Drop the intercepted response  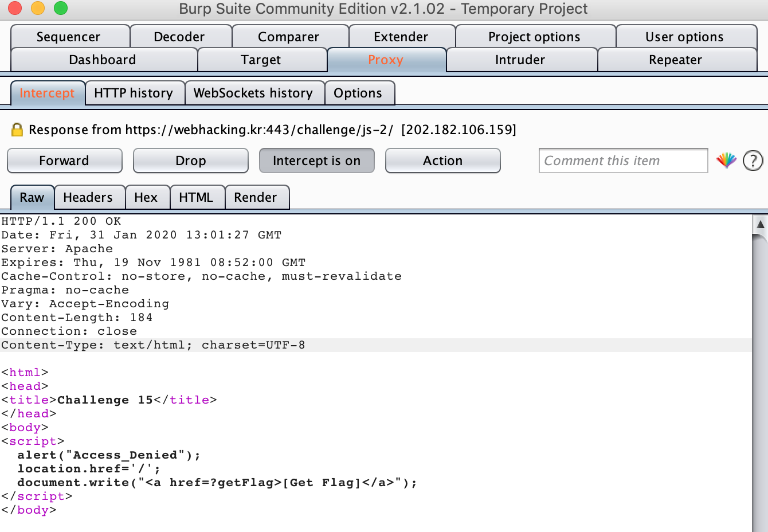click(x=191, y=161)
